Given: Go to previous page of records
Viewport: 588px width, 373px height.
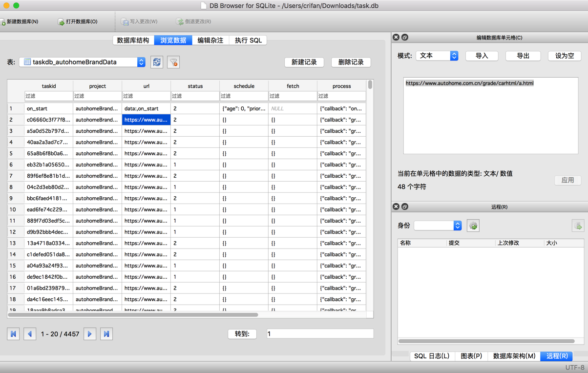Looking at the screenshot, I should point(30,334).
